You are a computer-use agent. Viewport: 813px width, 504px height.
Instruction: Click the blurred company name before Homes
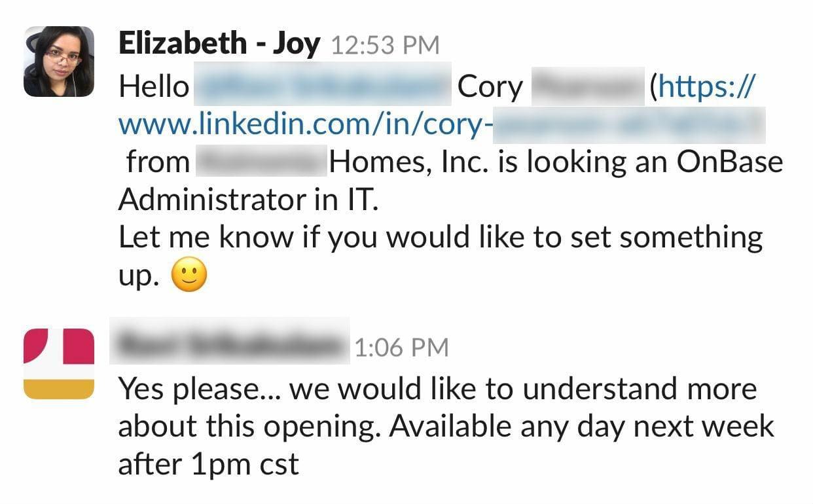[x=262, y=162]
